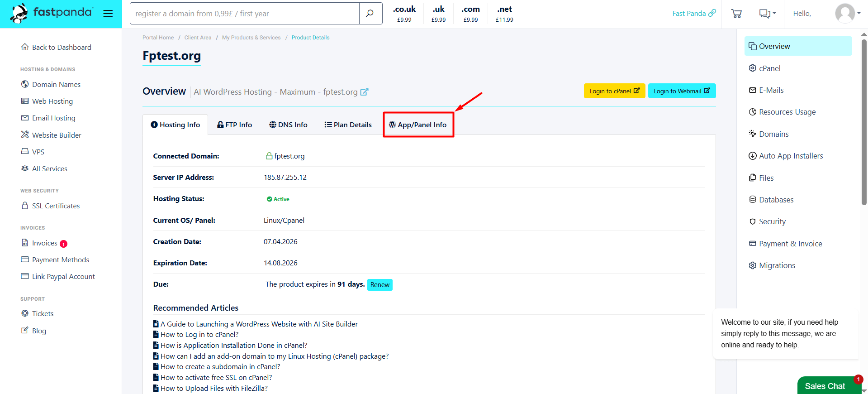Click the fptest.org connected domain padlock
This screenshot has width=868, height=394.
269,156
